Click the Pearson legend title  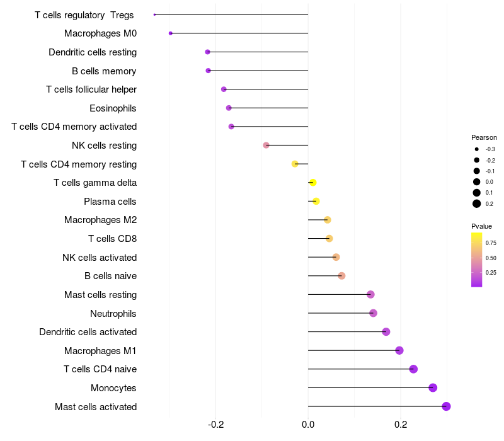(x=484, y=137)
